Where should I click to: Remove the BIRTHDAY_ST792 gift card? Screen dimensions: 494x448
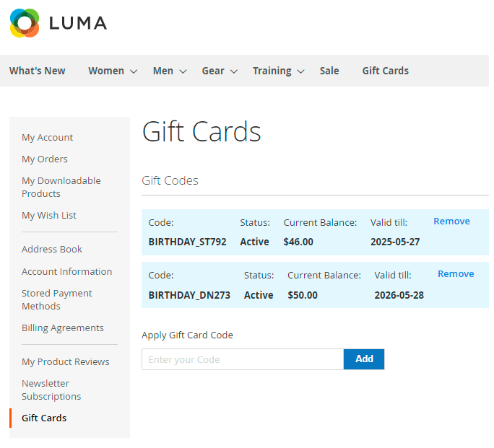point(451,221)
